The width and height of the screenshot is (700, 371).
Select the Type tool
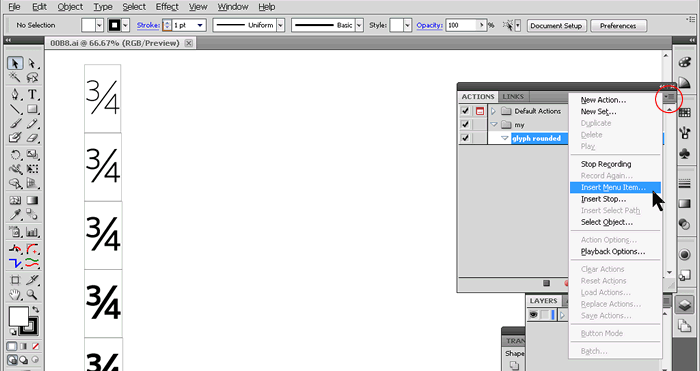point(32,94)
